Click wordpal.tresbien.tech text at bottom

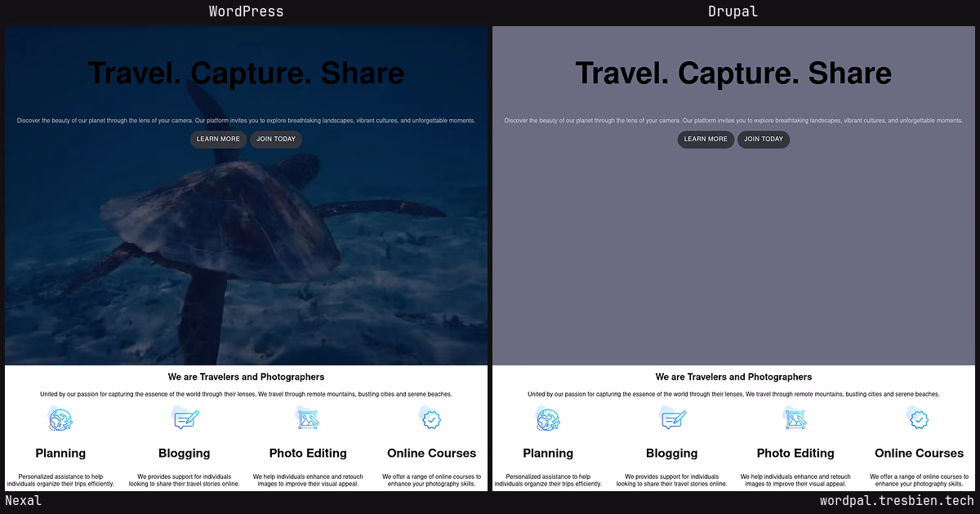click(897, 501)
